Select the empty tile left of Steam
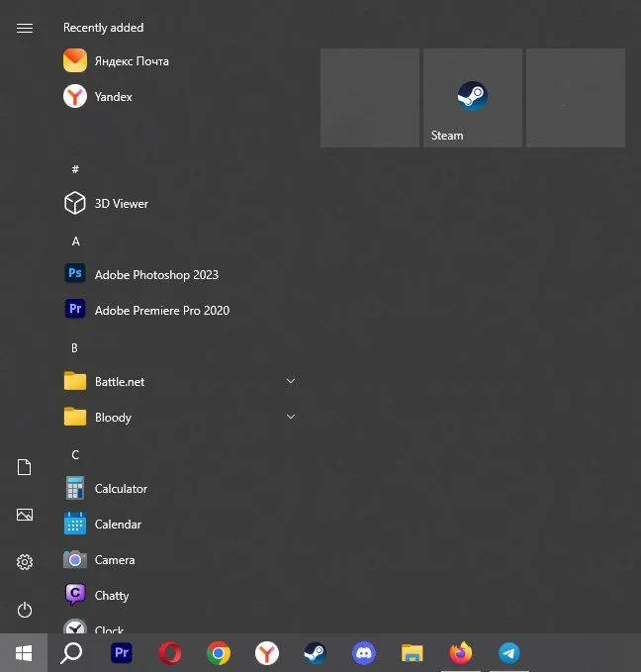This screenshot has height=672, width=641. tap(370, 98)
